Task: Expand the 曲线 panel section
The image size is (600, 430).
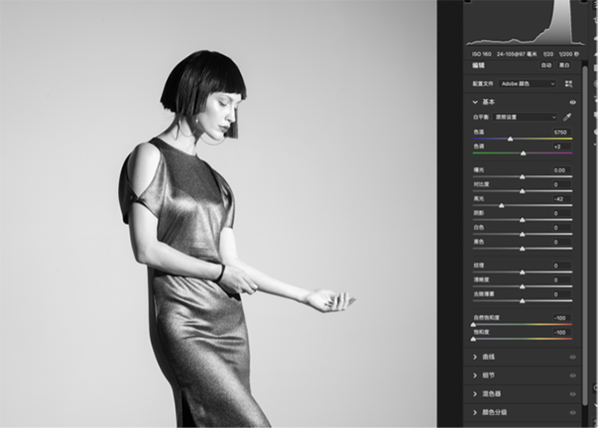Action: click(x=475, y=355)
